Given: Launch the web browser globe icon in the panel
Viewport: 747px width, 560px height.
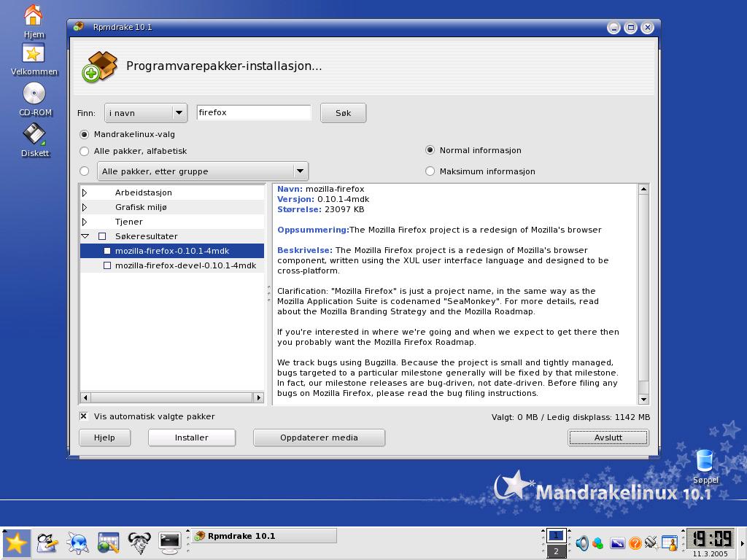Looking at the screenshot, I should click(77, 542).
